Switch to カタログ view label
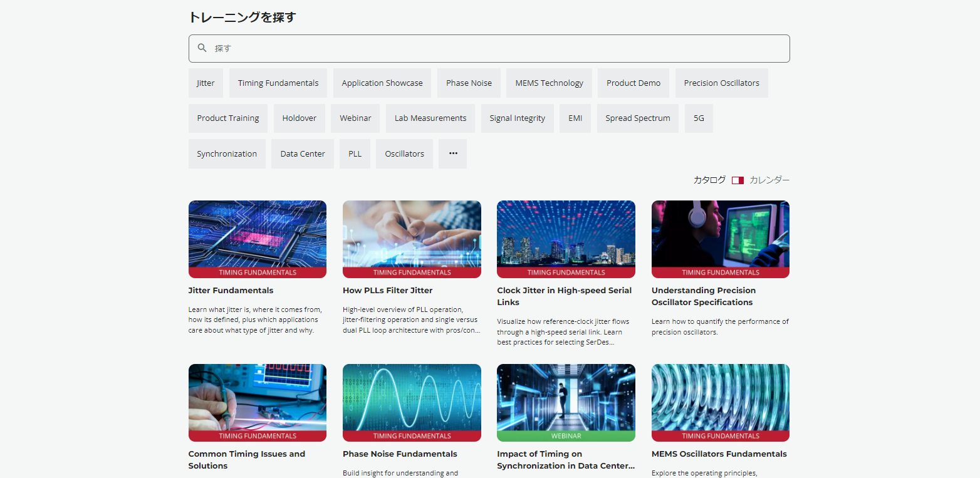This screenshot has width=980, height=478. pyautogui.click(x=709, y=180)
